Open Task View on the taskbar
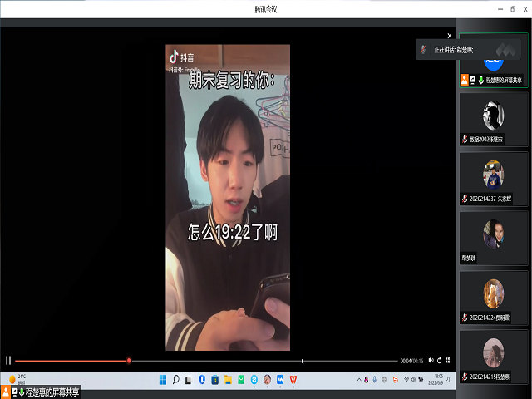 (189, 381)
